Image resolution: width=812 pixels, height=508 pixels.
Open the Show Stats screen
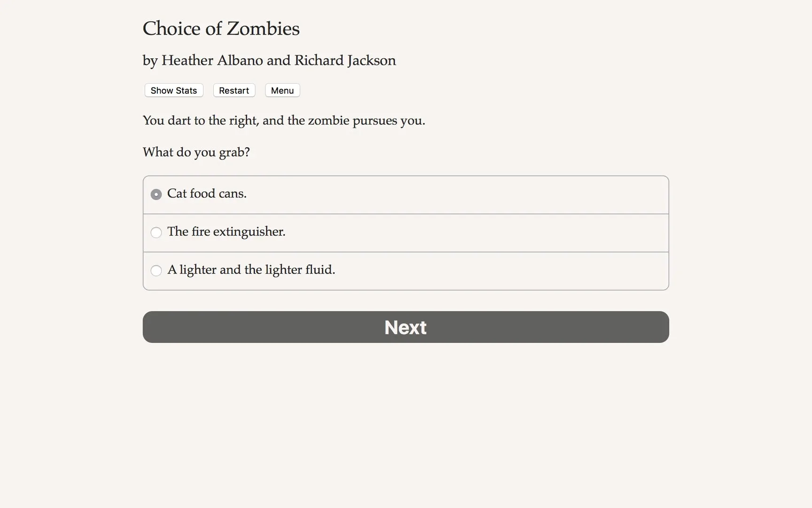(x=173, y=90)
